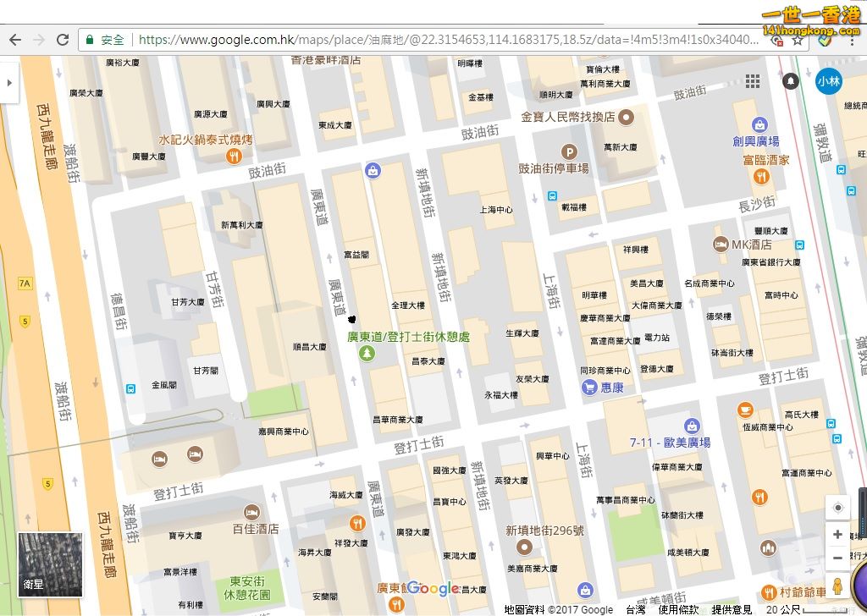The width and height of the screenshot is (867, 616).
Task: Drop the Pegman Street View figure
Action: coord(838,586)
